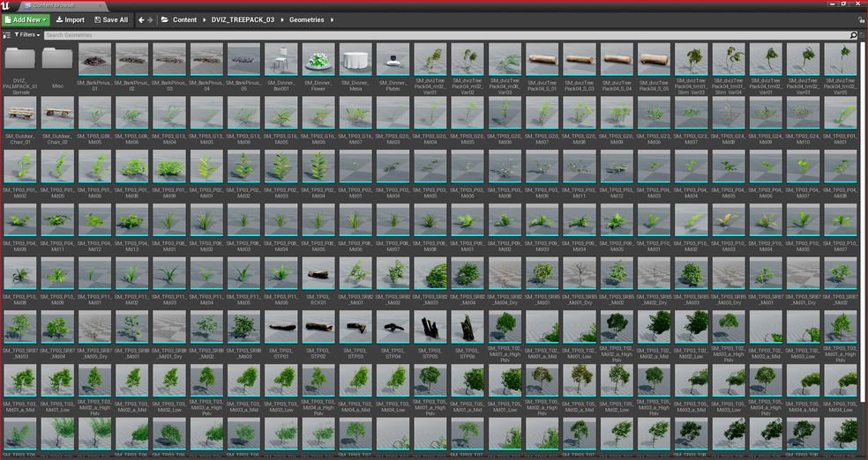The image size is (868, 460).
Task: Navigate to Content in breadcrumb path
Action: click(x=184, y=20)
